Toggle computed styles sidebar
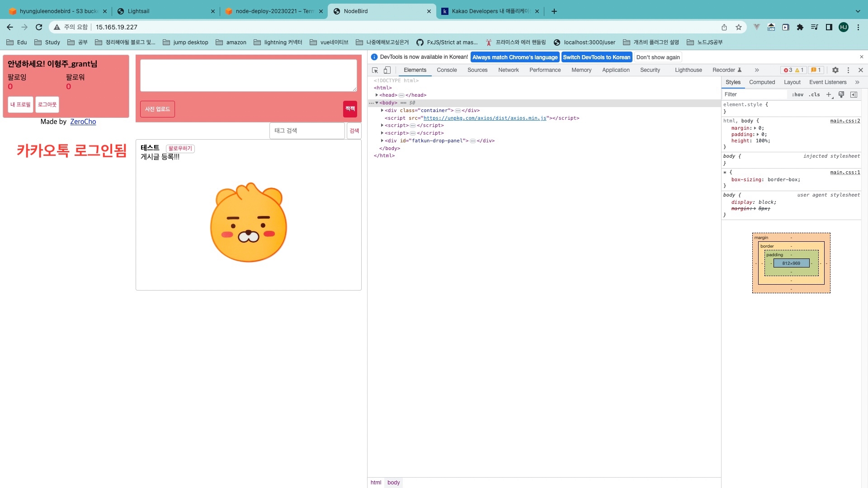Screen dimensions: 868x488 pos(854,94)
